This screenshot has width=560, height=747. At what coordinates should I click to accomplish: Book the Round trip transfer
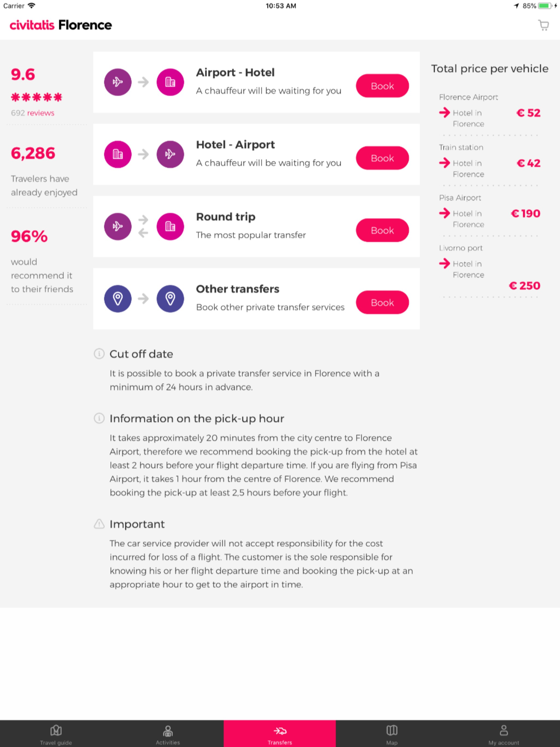pos(382,230)
